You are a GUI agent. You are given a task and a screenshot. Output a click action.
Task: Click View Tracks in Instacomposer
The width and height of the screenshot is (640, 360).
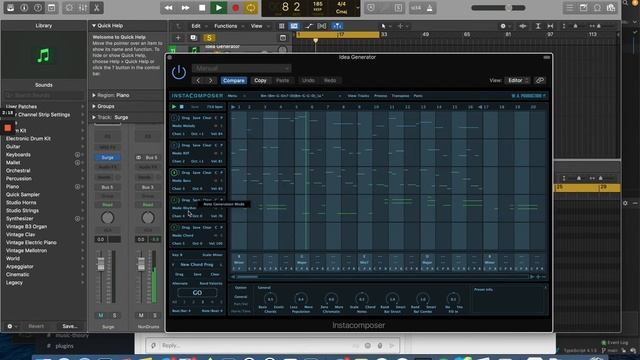(x=358, y=96)
